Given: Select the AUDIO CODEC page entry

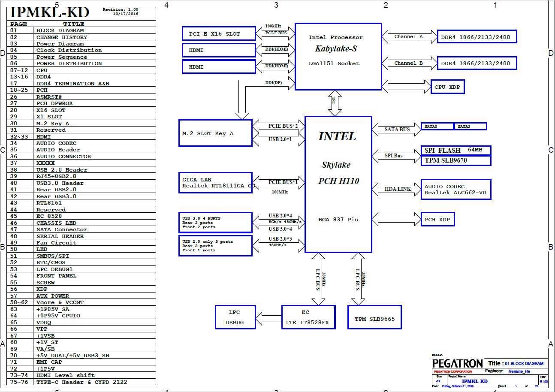Looking at the screenshot, I should click(x=81, y=143).
